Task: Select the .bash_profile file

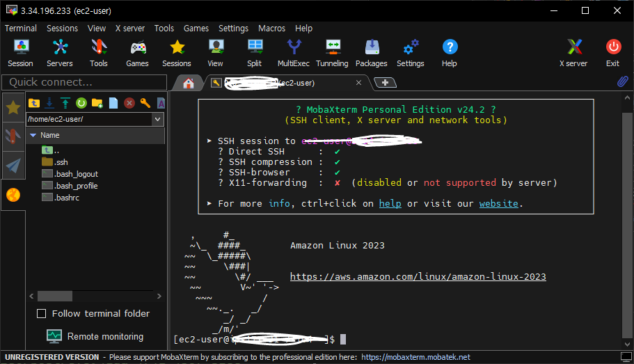Action: pos(70,186)
